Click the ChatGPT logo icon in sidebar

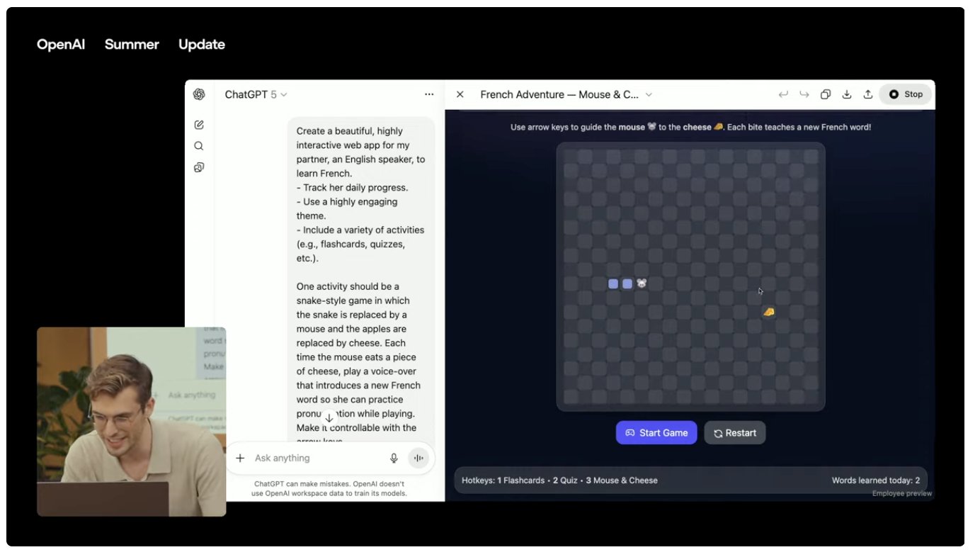pyautogui.click(x=199, y=94)
